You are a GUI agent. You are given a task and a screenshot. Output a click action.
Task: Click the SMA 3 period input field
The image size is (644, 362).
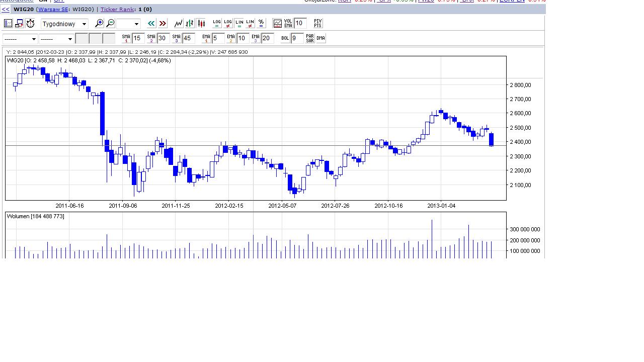tap(189, 38)
